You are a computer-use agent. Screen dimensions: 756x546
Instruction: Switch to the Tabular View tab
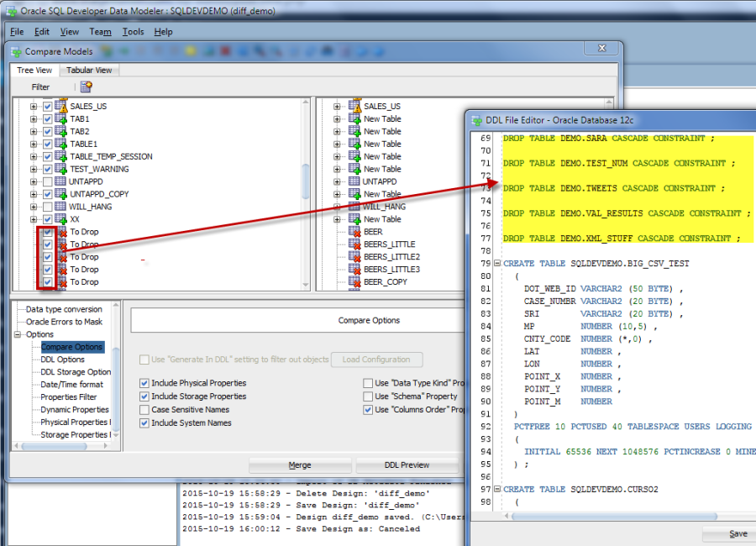pyautogui.click(x=88, y=71)
